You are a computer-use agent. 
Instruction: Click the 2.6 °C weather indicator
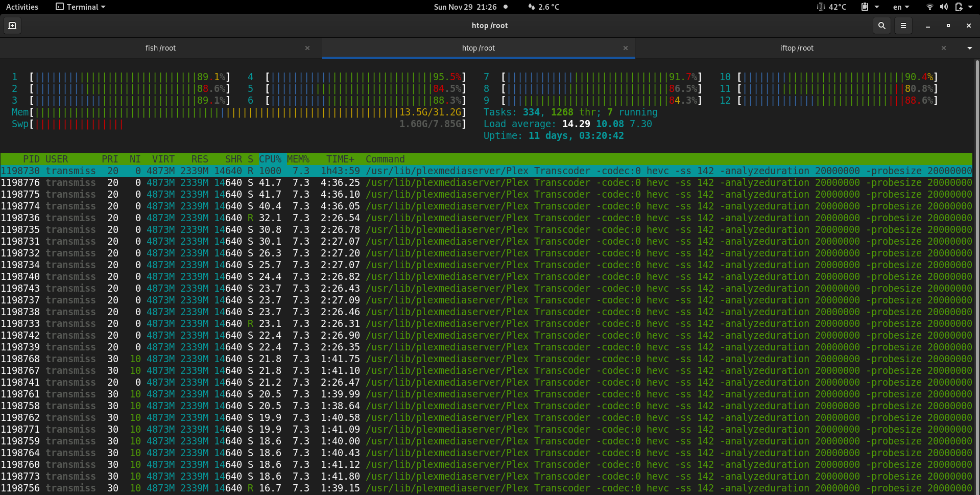(544, 7)
